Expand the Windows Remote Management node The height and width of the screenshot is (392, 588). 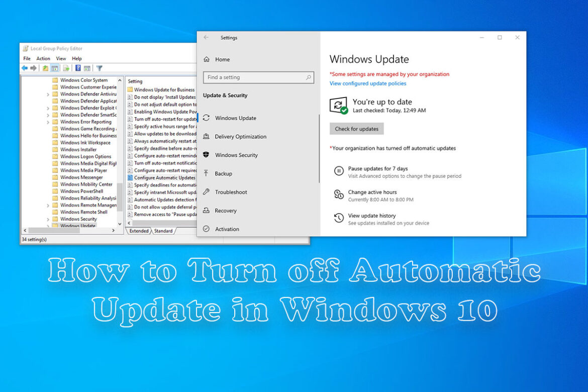pos(47,205)
